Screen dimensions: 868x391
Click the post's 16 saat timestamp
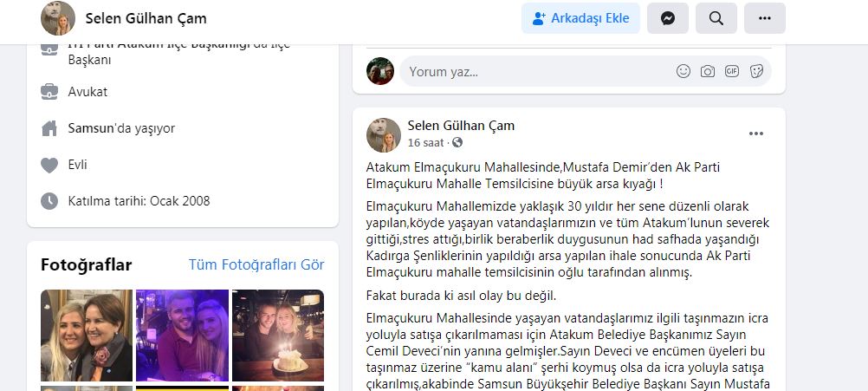[425, 143]
